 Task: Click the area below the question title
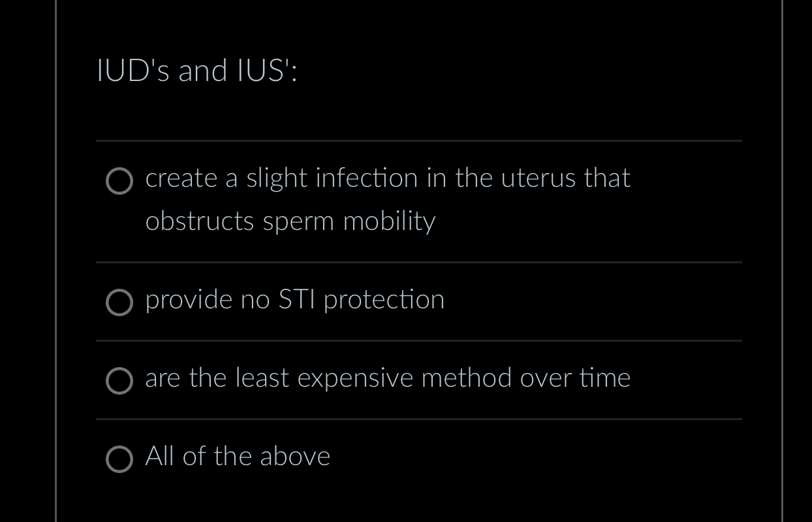(x=418, y=111)
